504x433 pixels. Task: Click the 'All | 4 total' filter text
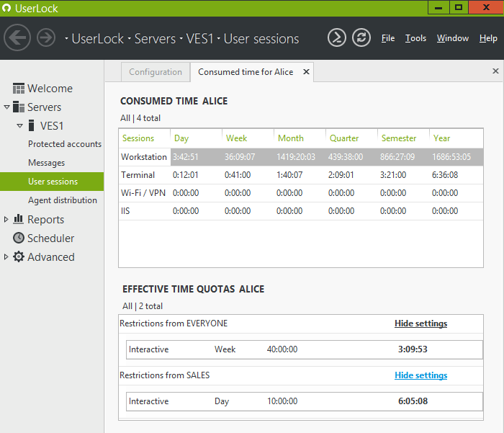tap(140, 118)
